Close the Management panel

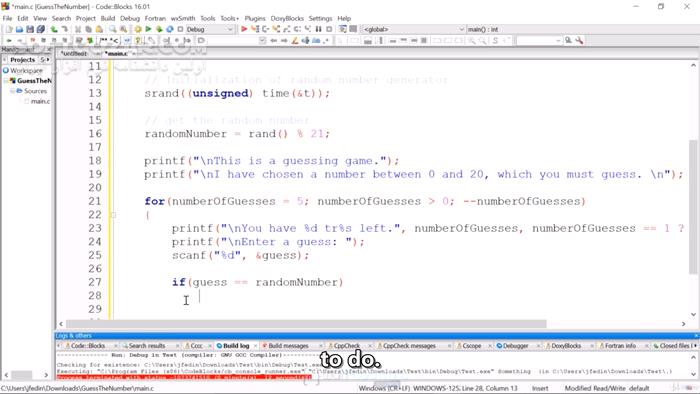[49, 49]
